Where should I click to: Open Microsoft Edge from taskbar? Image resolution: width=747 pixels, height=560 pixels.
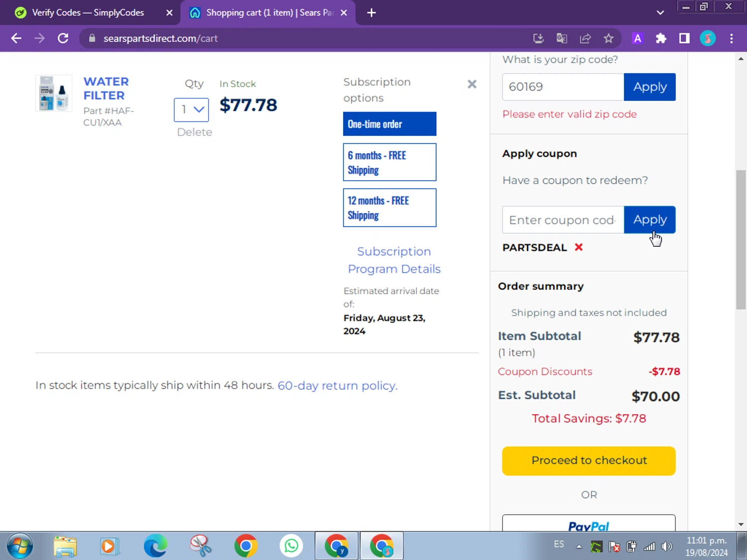pyautogui.click(x=155, y=546)
